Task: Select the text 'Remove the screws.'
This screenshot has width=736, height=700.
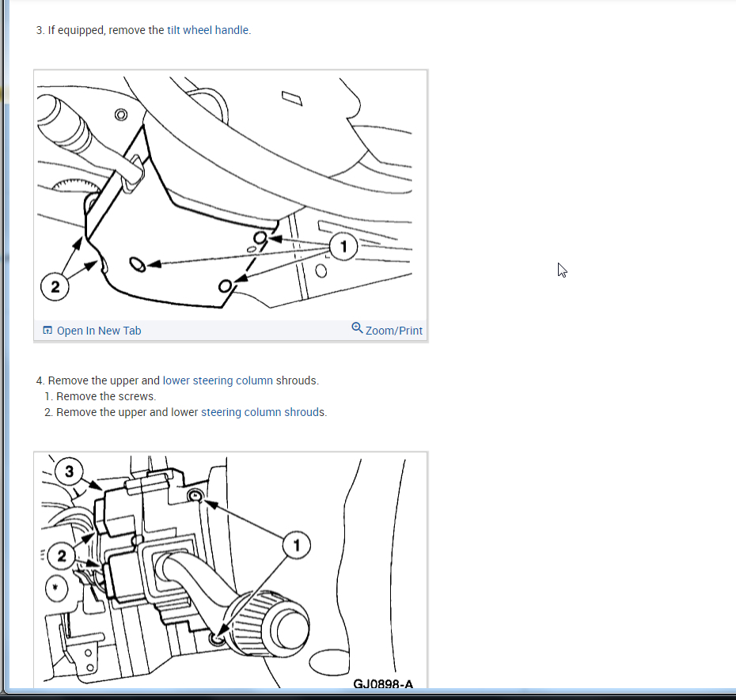Action: pyautogui.click(x=106, y=396)
